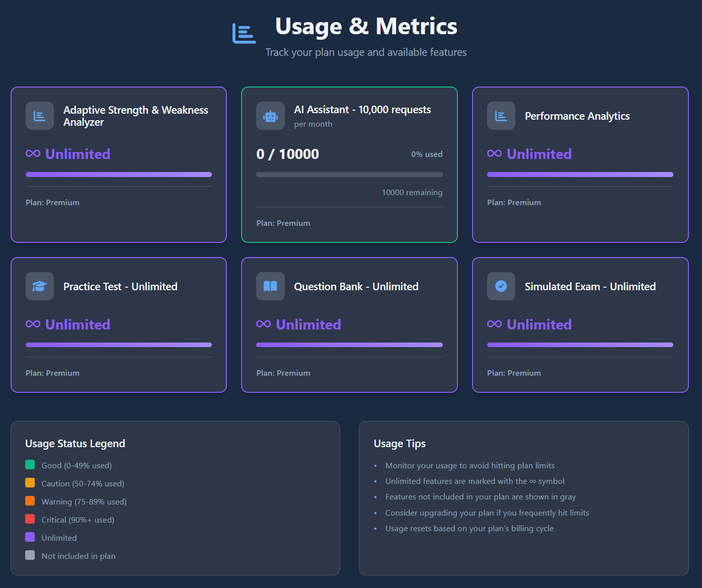
Task: Select the Practice Test graduation cap icon
Action: [x=39, y=286]
